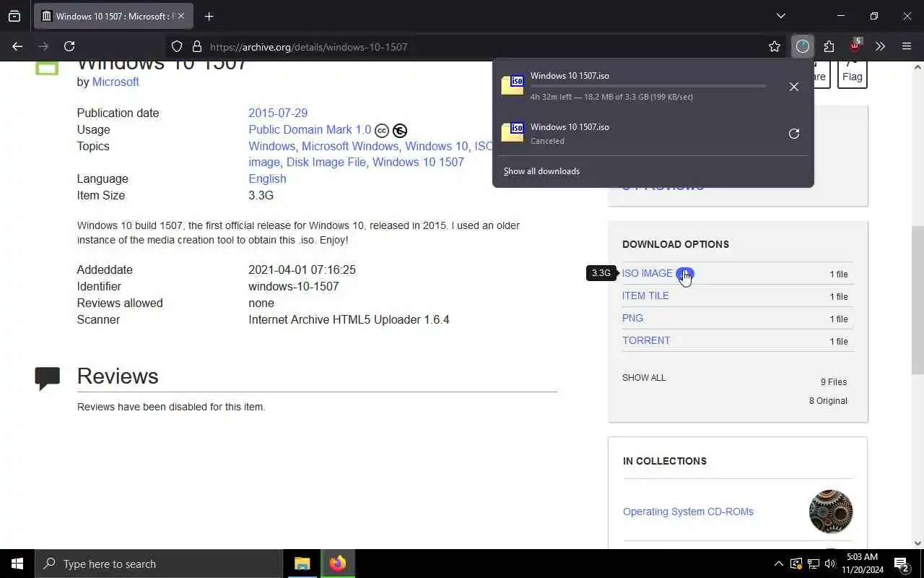Retry the canceled Windows 10 1507.iso download
The height and width of the screenshot is (578, 924).
pyautogui.click(x=793, y=134)
